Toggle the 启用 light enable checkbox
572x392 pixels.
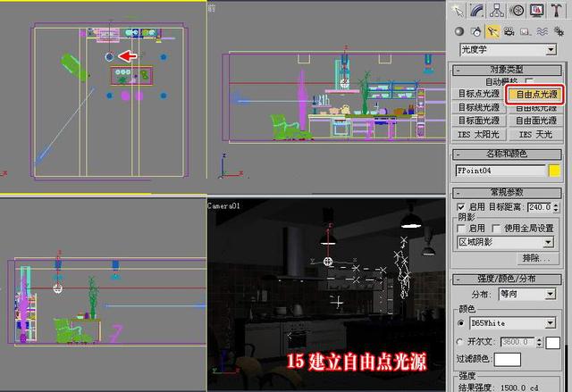pyautogui.click(x=461, y=207)
